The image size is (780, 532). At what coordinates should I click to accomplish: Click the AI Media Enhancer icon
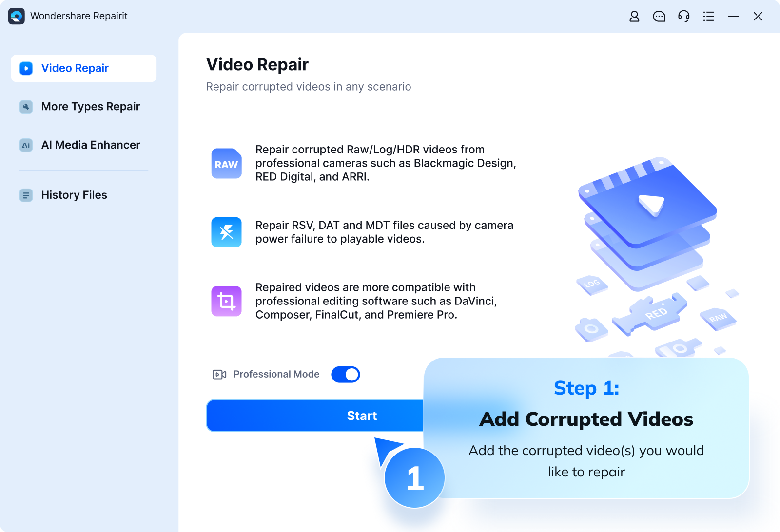point(26,145)
